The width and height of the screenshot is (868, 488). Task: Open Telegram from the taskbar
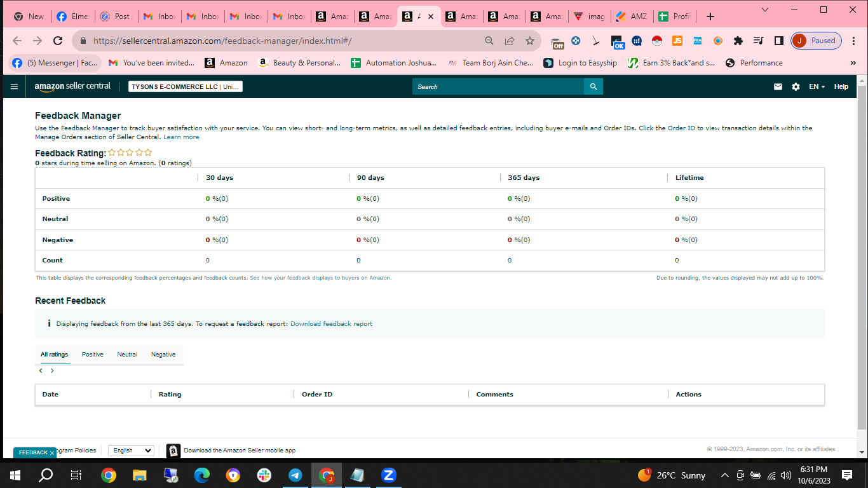[295, 475]
